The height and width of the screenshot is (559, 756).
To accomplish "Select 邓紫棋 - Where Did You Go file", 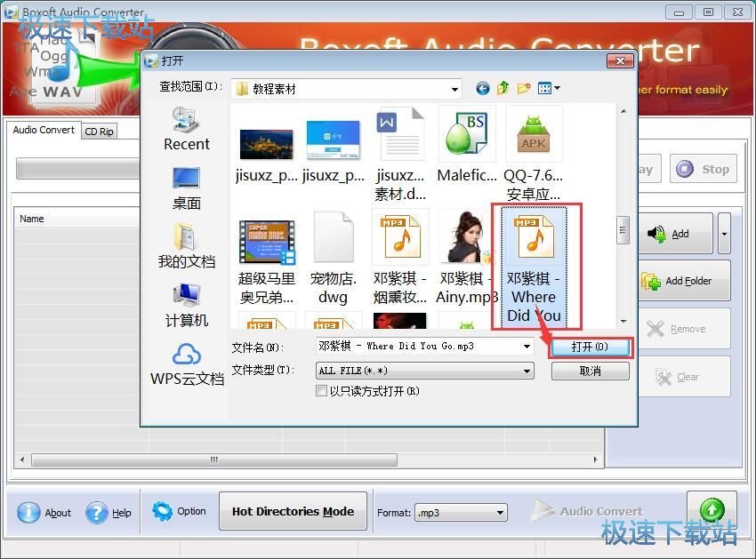I will pyautogui.click(x=534, y=267).
